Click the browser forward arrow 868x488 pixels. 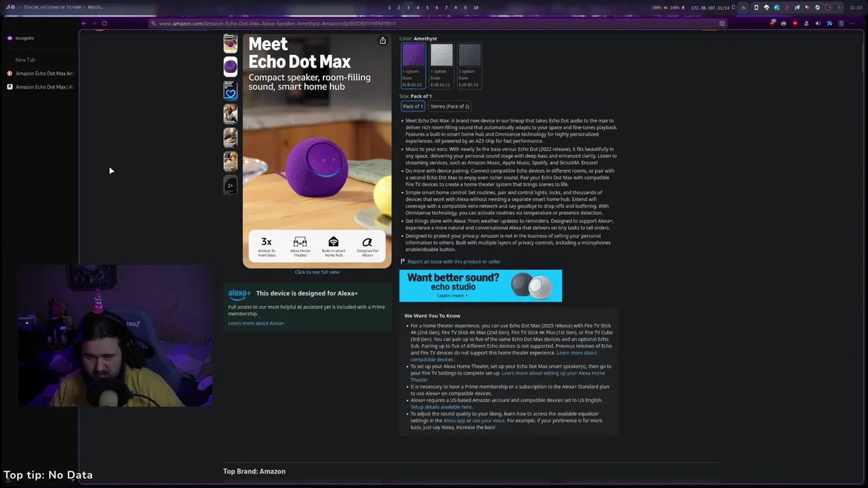[94, 24]
